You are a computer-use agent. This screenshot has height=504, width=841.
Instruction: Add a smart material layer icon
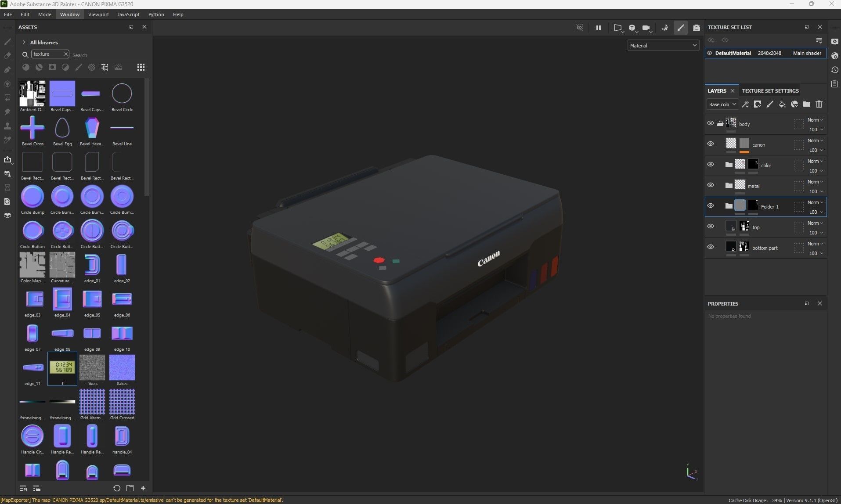794,104
